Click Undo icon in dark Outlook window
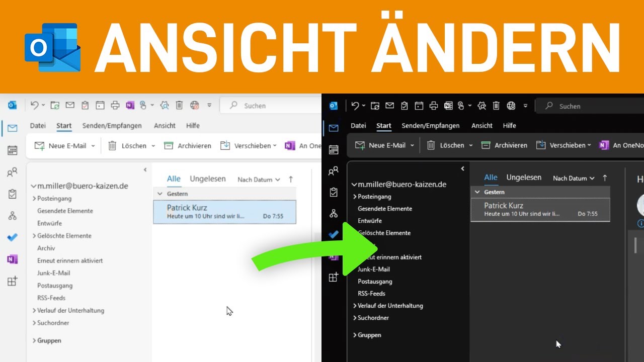Screen dimensions: 644x362 355,106
